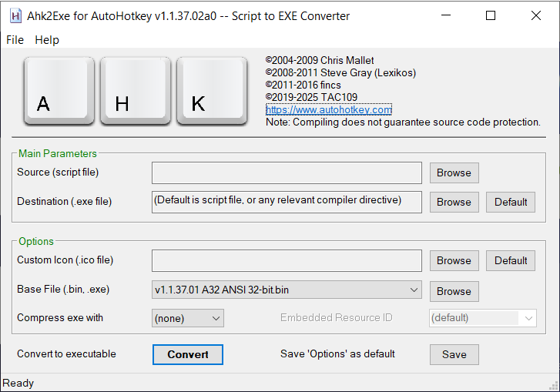560x392 pixels.
Task: Reset the destination to Default
Action: (x=511, y=202)
